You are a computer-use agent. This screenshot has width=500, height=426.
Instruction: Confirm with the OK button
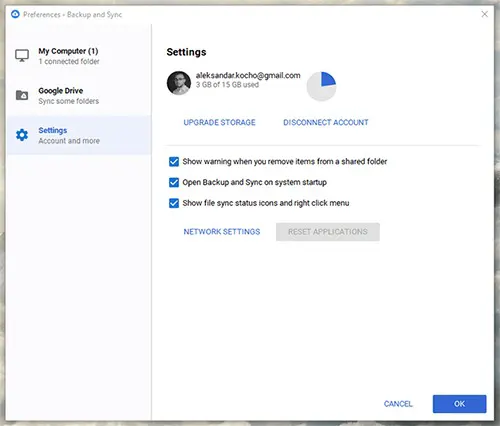point(459,404)
